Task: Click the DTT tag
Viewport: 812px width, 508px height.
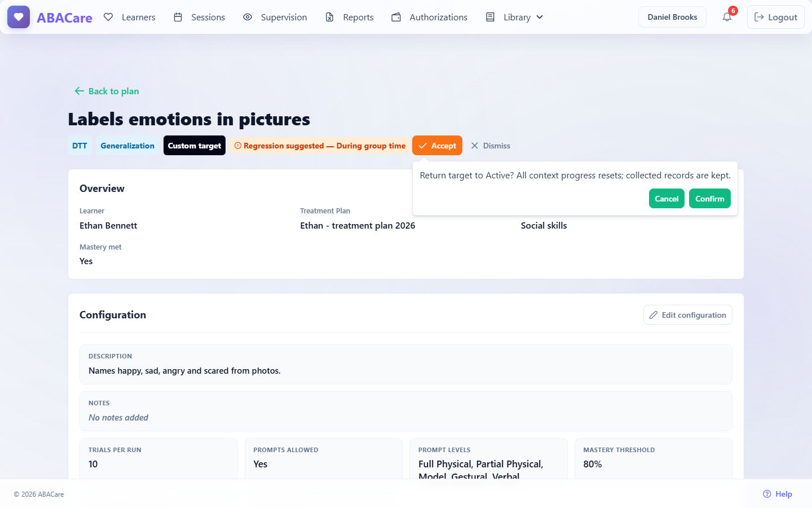Action: pos(80,146)
